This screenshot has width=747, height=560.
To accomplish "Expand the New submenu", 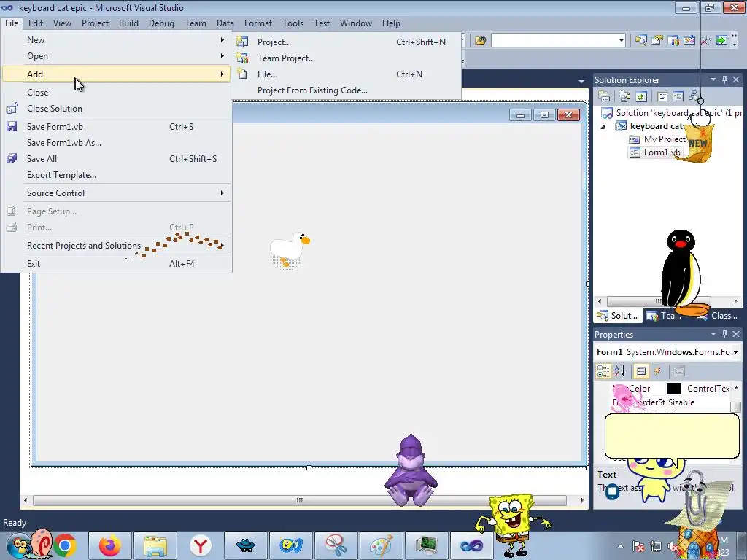I will 115,40.
